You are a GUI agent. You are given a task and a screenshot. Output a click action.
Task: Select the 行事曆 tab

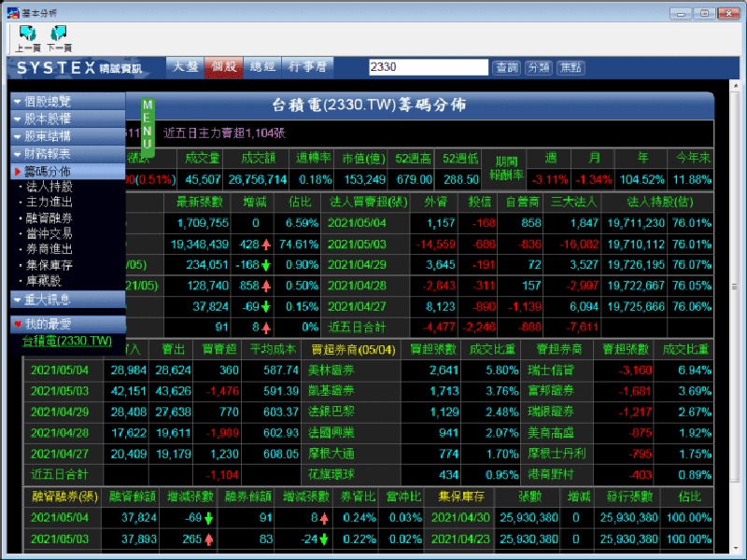click(307, 67)
